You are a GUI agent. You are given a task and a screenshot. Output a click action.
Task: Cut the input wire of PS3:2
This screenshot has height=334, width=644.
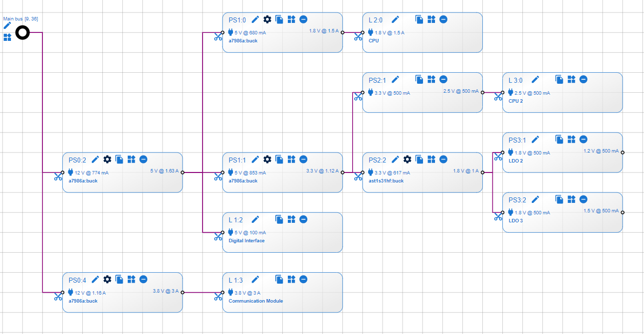pos(497,217)
